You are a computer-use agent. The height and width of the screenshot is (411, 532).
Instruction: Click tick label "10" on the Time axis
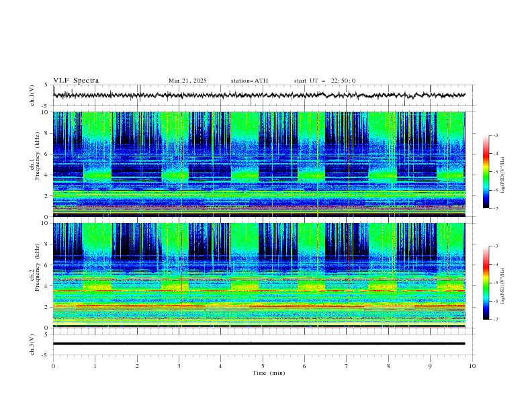tap(472, 366)
